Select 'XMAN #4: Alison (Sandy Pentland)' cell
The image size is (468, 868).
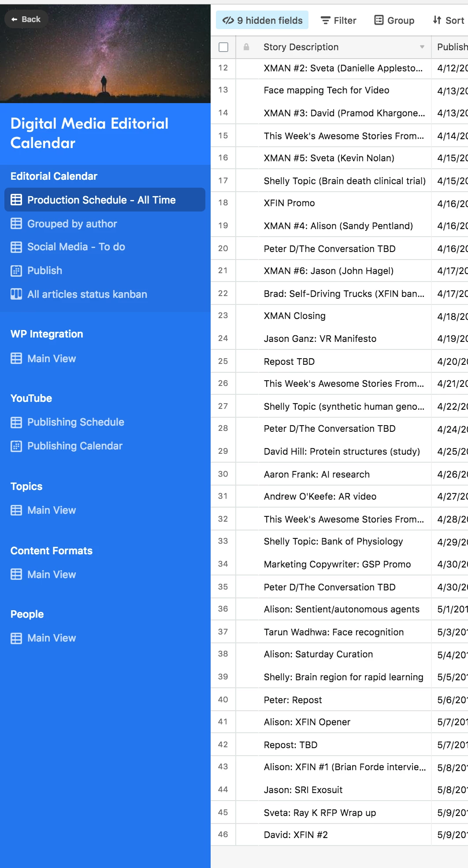[x=345, y=226]
